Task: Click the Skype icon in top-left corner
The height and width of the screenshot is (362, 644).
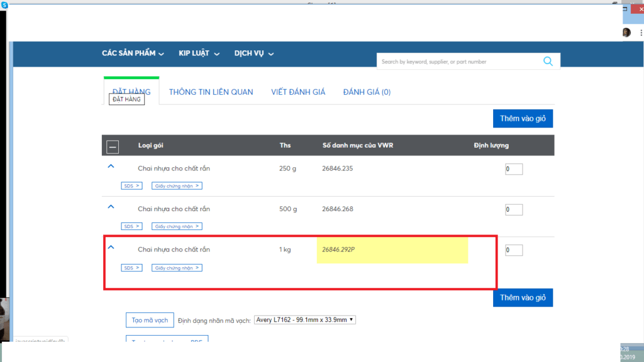Action: point(4,4)
